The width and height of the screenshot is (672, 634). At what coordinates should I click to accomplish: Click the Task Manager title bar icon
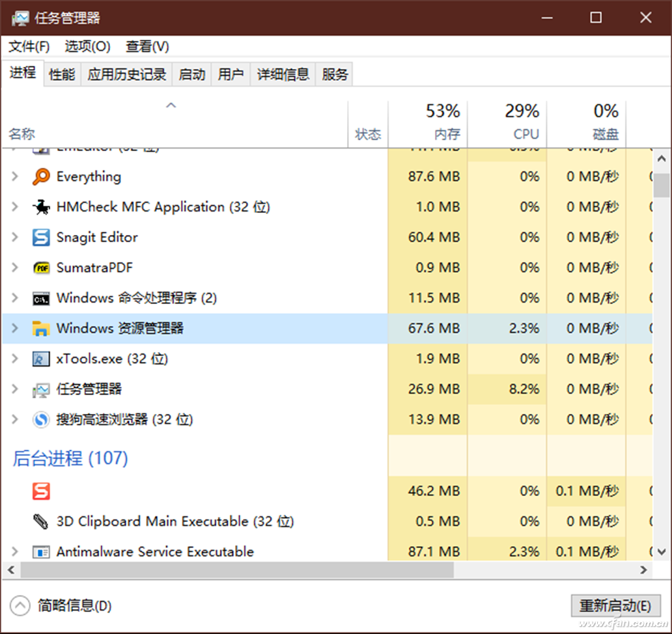click(20, 18)
